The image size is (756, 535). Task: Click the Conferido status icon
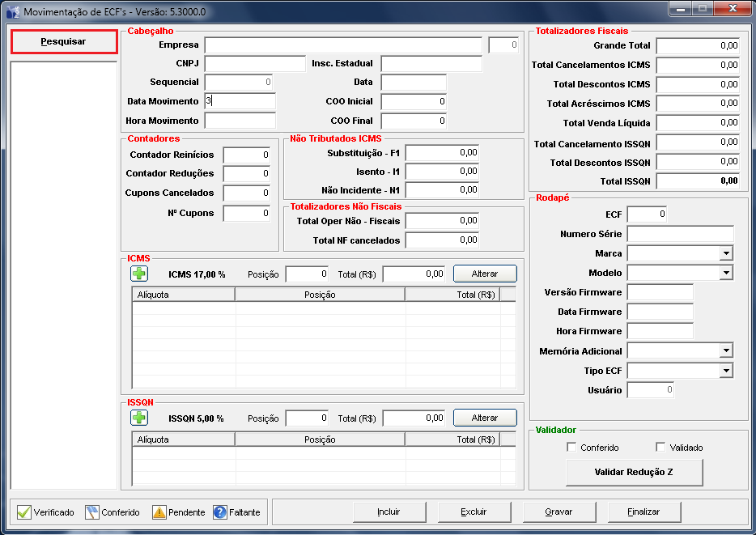pos(91,512)
